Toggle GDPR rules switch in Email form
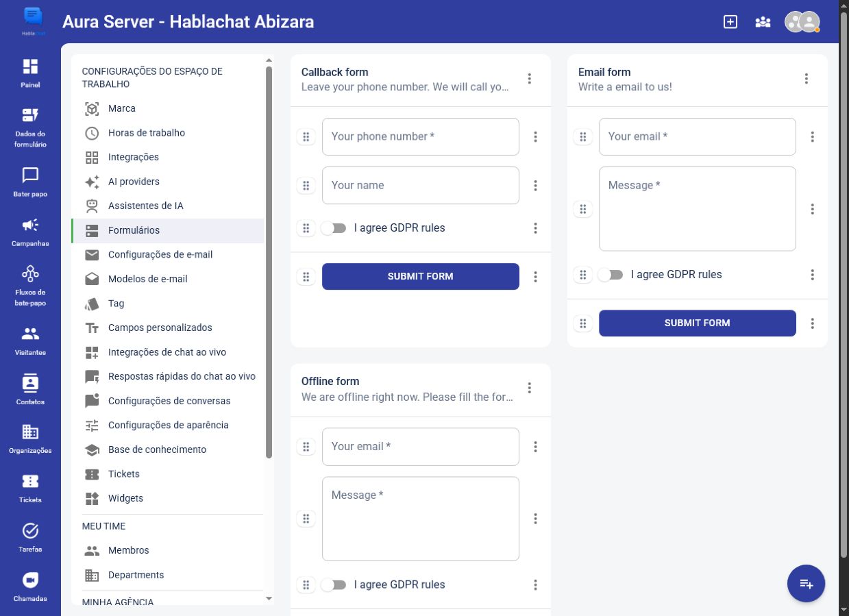 click(611, 275)
